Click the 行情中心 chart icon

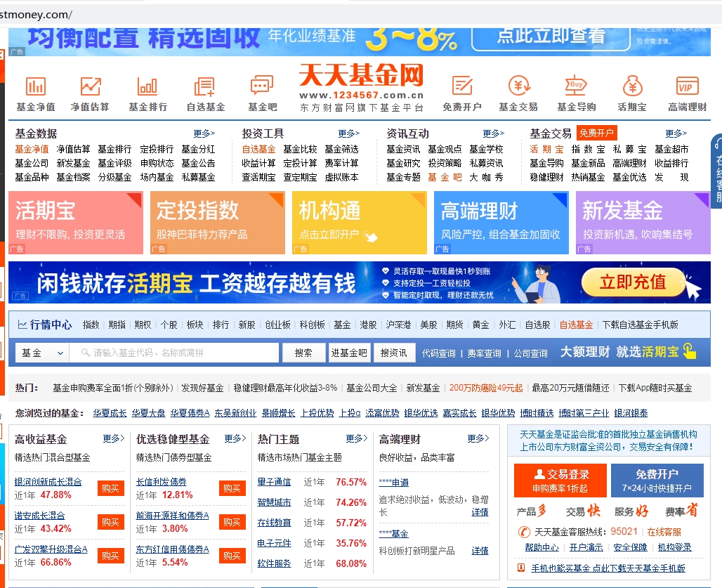tap(22, 324)
